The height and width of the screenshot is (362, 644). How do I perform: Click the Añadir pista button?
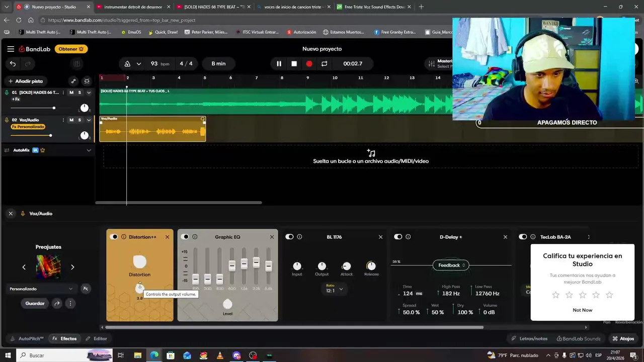point(25,81)
